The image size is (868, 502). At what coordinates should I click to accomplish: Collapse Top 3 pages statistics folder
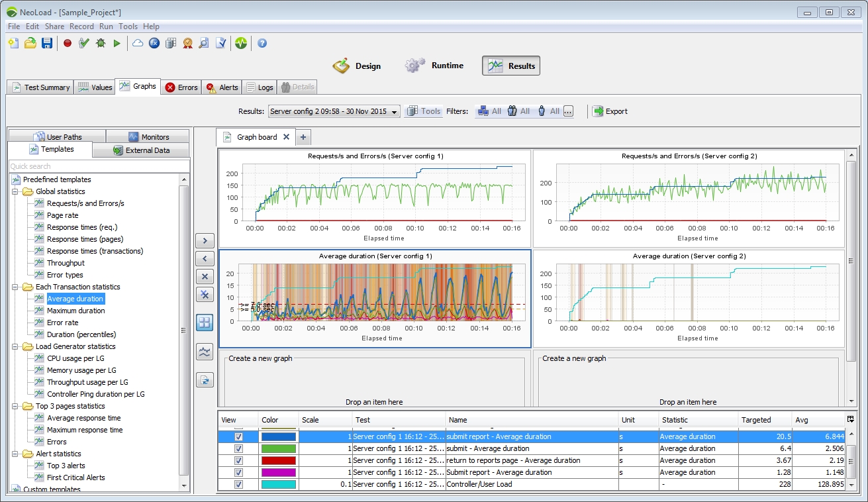point(15,406)
